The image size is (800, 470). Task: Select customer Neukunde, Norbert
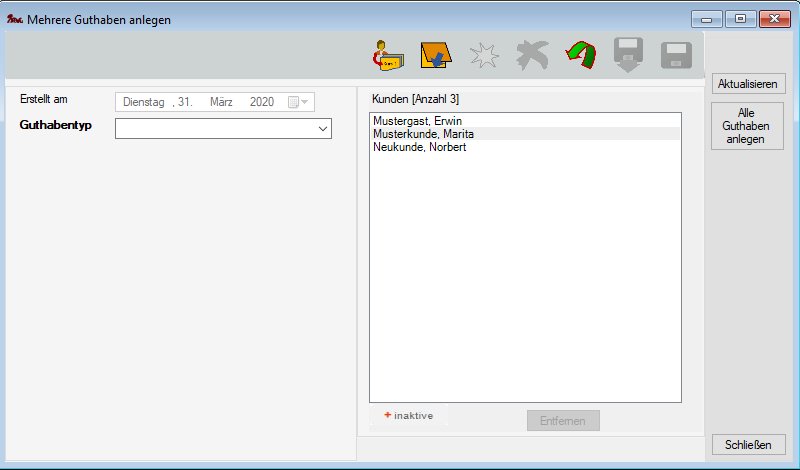tap(419, 147)
